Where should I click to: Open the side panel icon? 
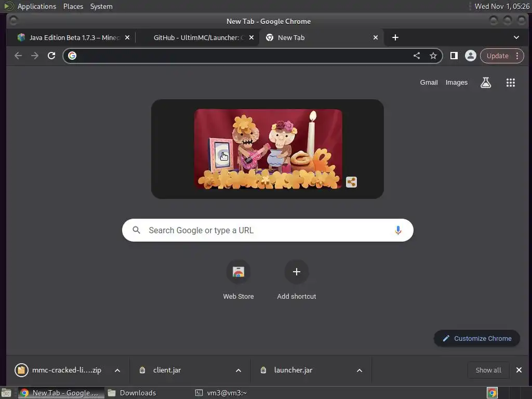click(454, 56)
